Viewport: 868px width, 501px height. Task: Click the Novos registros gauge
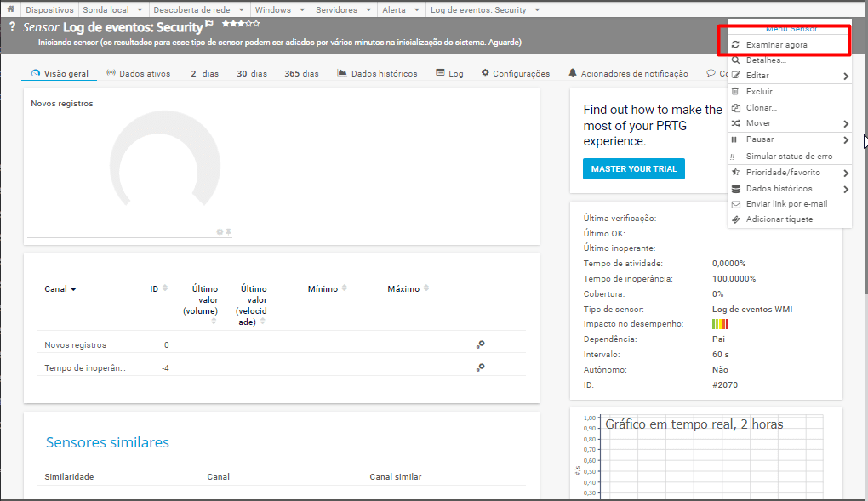pos(165,159)
